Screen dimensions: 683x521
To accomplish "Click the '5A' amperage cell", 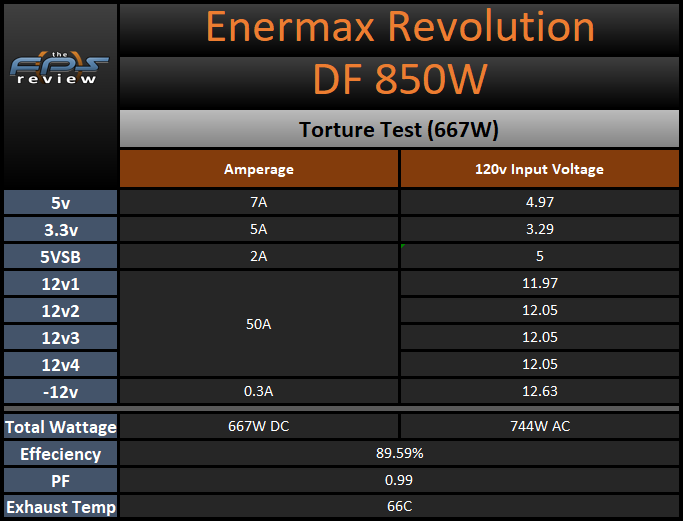I will (x=259, y=229).
